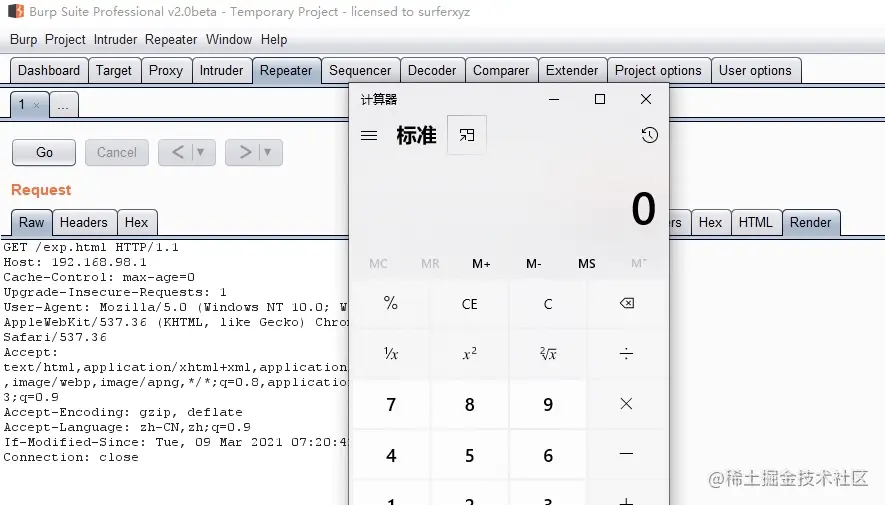Click the MC memory clear button
The height and width of the screenshot is (505, 885).
tap(378, 264)
